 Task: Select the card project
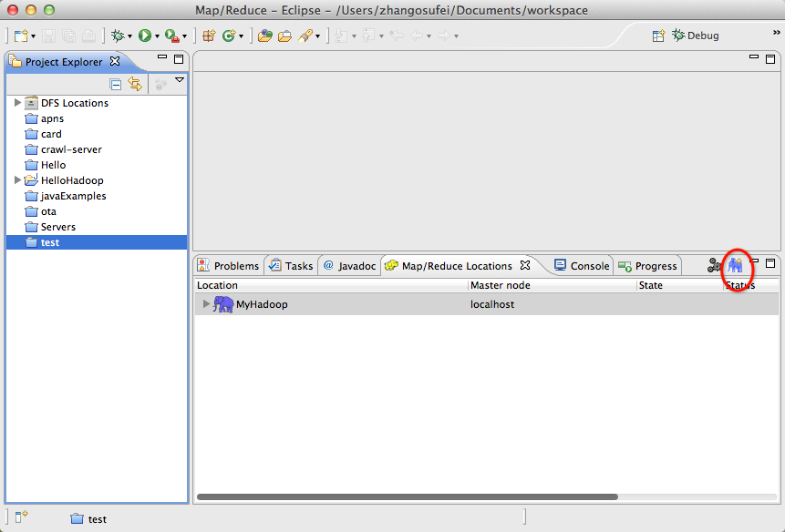(51, 134)
